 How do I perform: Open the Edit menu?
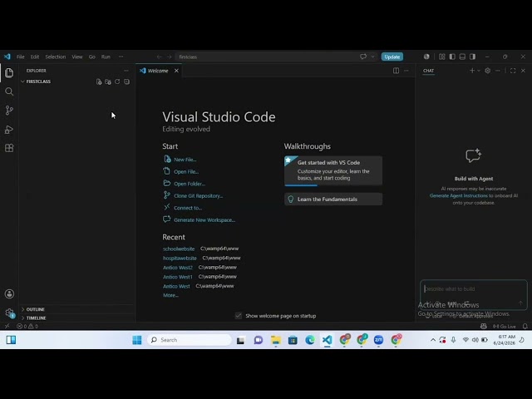(35, 57)
